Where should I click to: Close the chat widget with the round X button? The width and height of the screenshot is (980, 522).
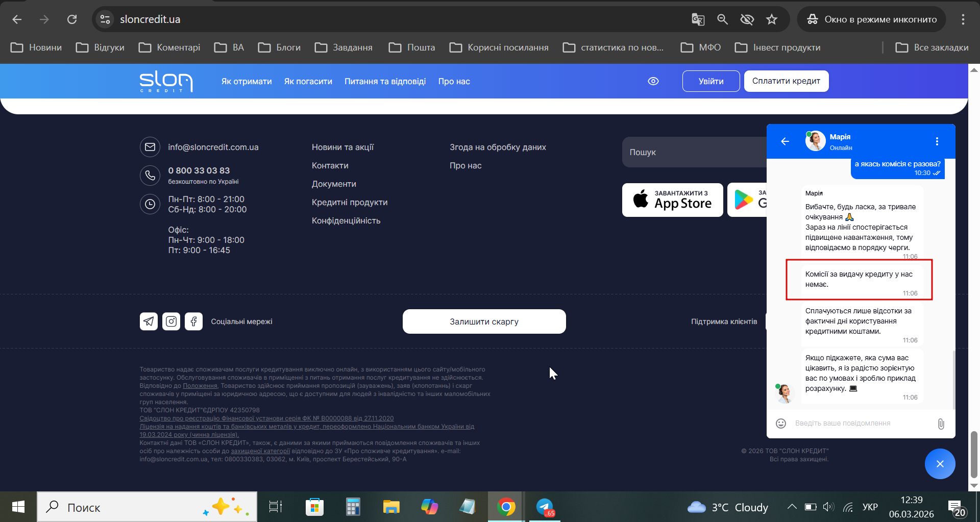click(x=940, y=464)
